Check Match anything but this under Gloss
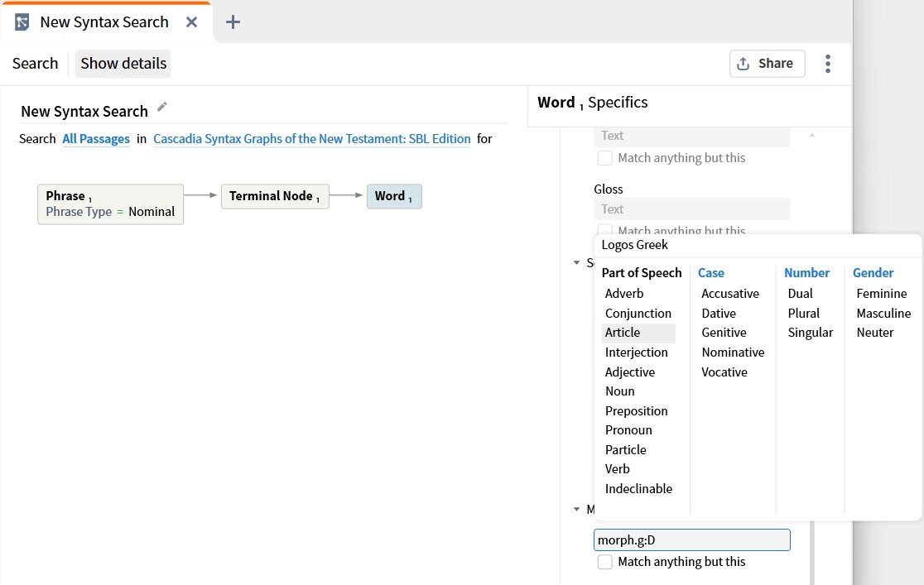Viewport: 924px width, 585px height. [x=605, y=231]
